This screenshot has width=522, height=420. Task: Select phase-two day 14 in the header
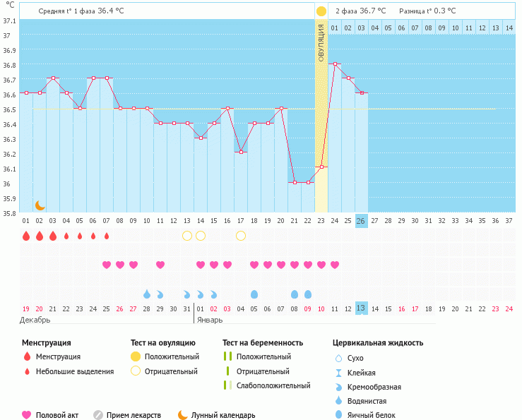click(x=509, y=28)
